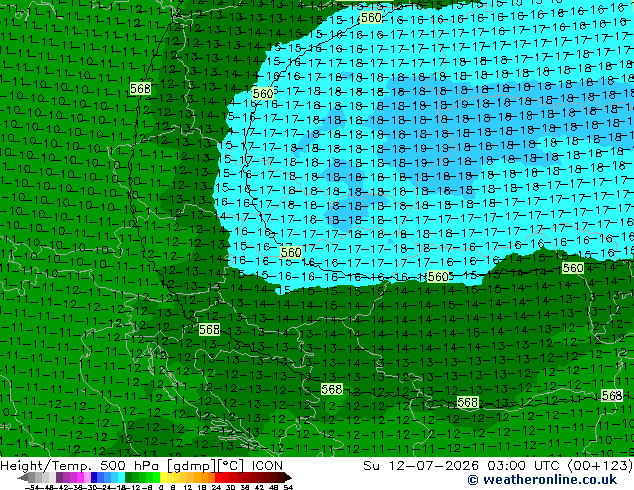Click the '560' contour label at map top
The width and height of the screenshot is (634, 490).
(x=371, y=18)
